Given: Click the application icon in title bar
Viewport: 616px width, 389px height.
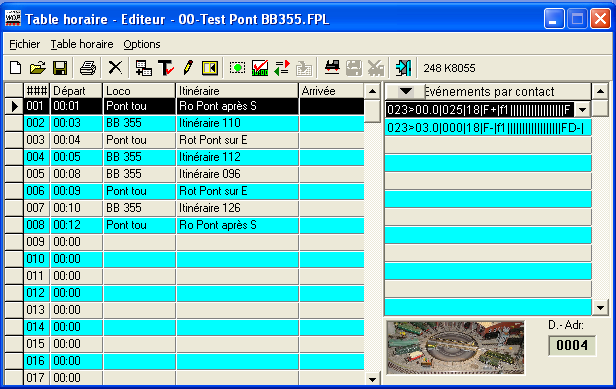Looking at the screenshot, I should coord(13,19).
